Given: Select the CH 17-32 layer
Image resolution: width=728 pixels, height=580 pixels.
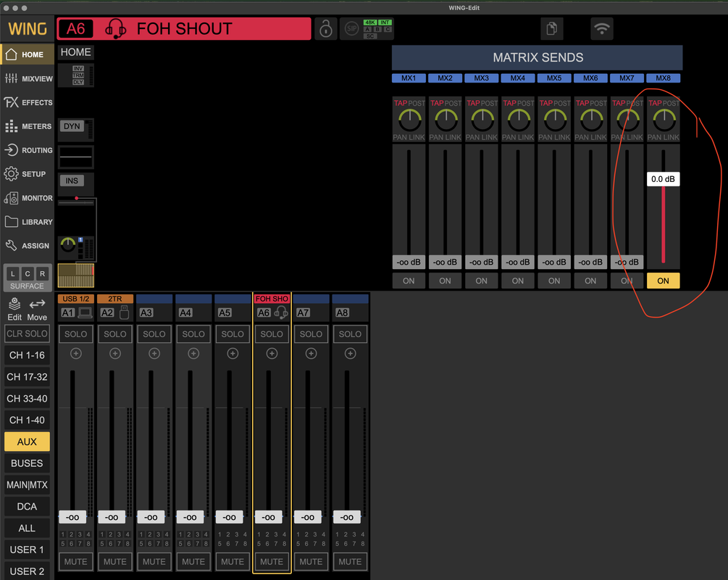Looking at the screenshot, I should pyautogui.click(x=27, y=377).
